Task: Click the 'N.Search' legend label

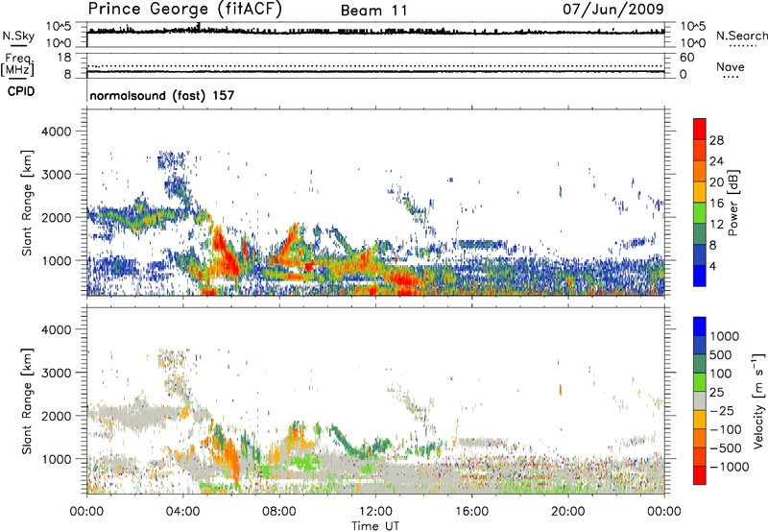Action: 741,36
